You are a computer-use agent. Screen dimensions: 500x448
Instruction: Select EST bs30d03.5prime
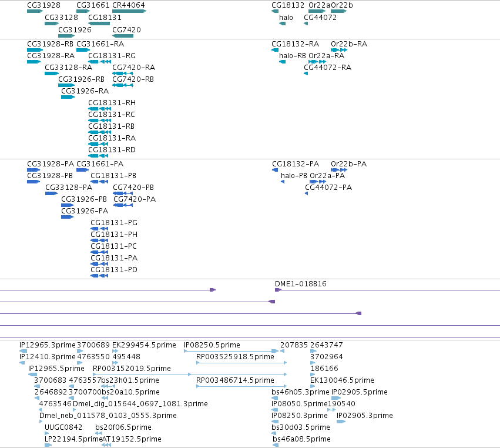(274, 433)
